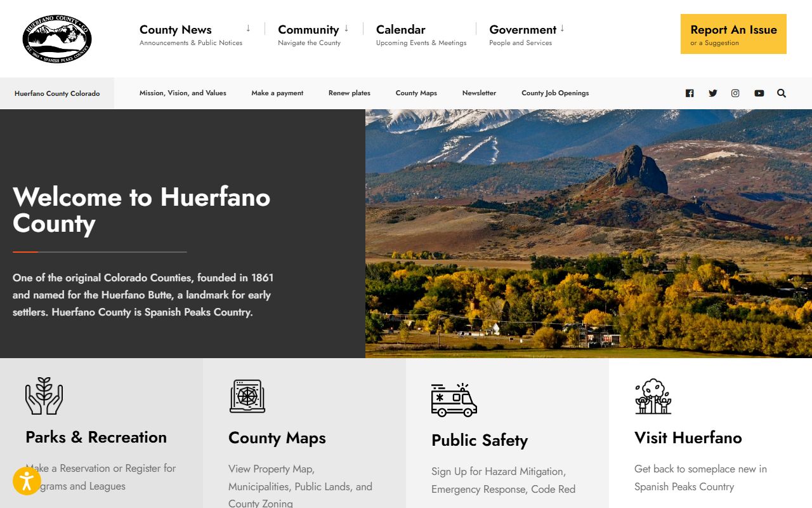Open the Newsletter link

point(479,93)
